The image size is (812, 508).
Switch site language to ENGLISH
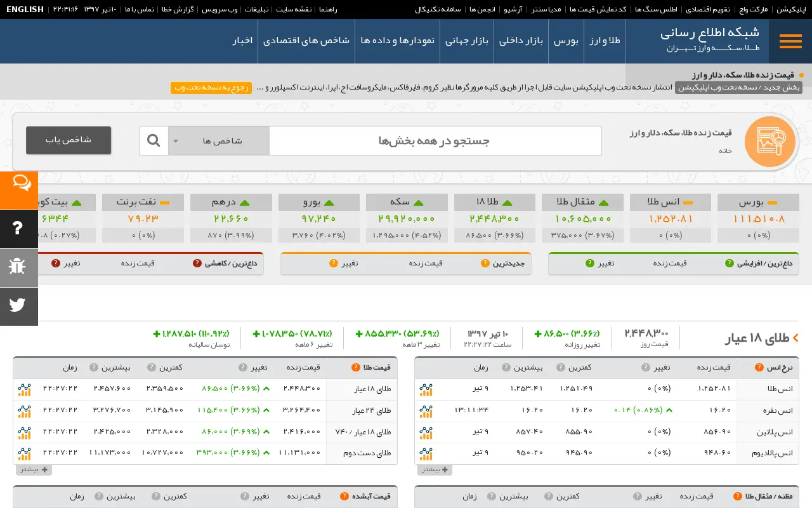click(x=25, y=10)
